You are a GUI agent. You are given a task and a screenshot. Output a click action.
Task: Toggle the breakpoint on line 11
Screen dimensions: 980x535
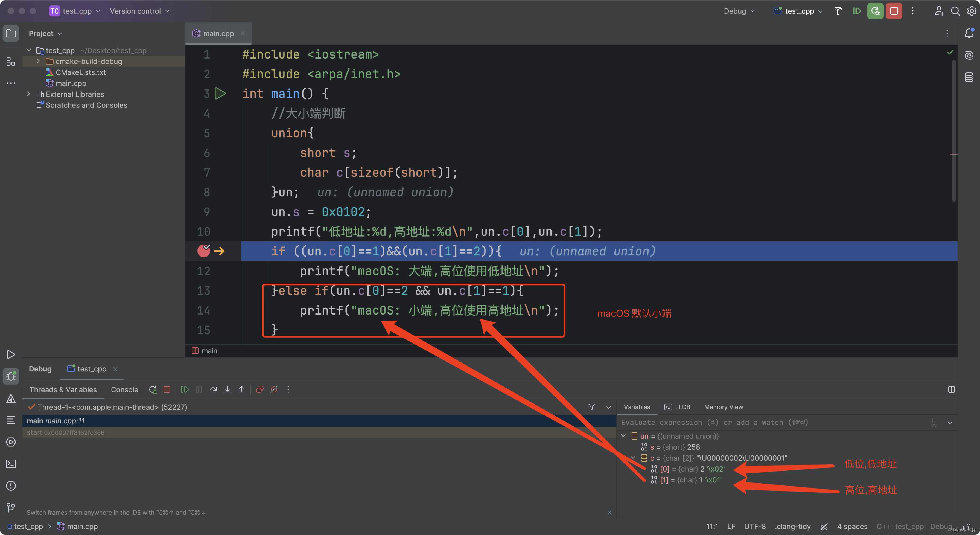click(x=204, y=251)
